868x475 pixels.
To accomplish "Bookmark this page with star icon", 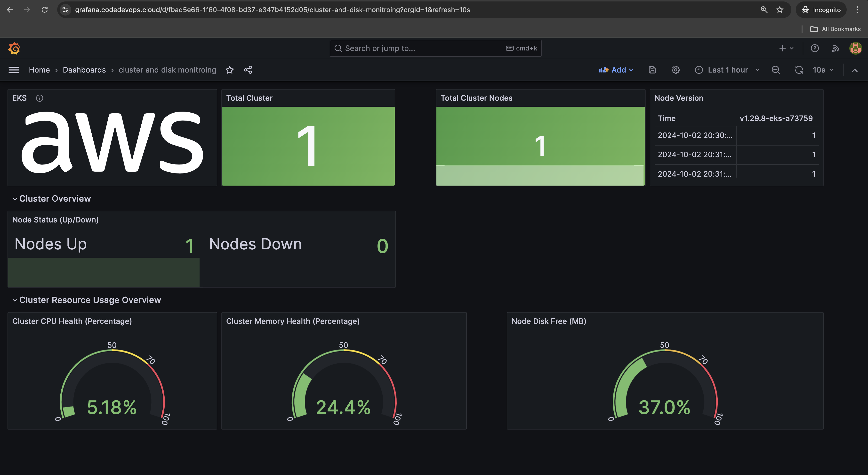I will tap(780, 10).
